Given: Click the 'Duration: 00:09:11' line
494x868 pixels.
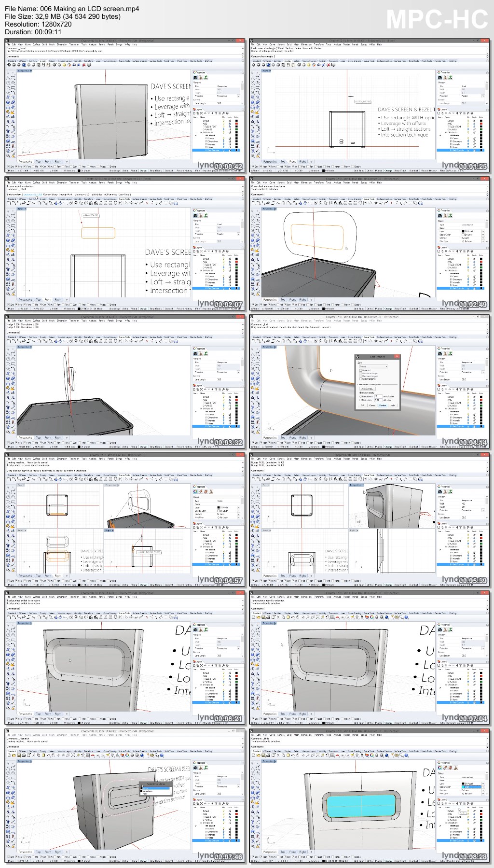Looking at the screenshot, I should tap(33, 32).
